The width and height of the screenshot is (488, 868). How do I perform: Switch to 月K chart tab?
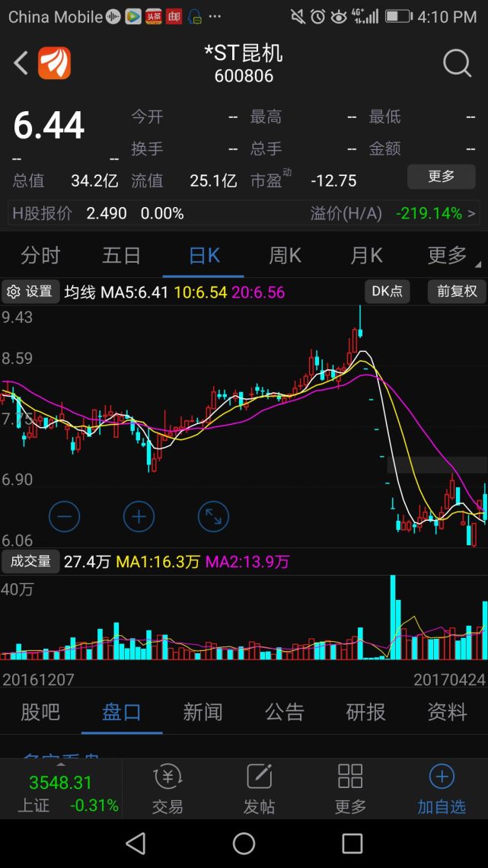pos(365,256)
